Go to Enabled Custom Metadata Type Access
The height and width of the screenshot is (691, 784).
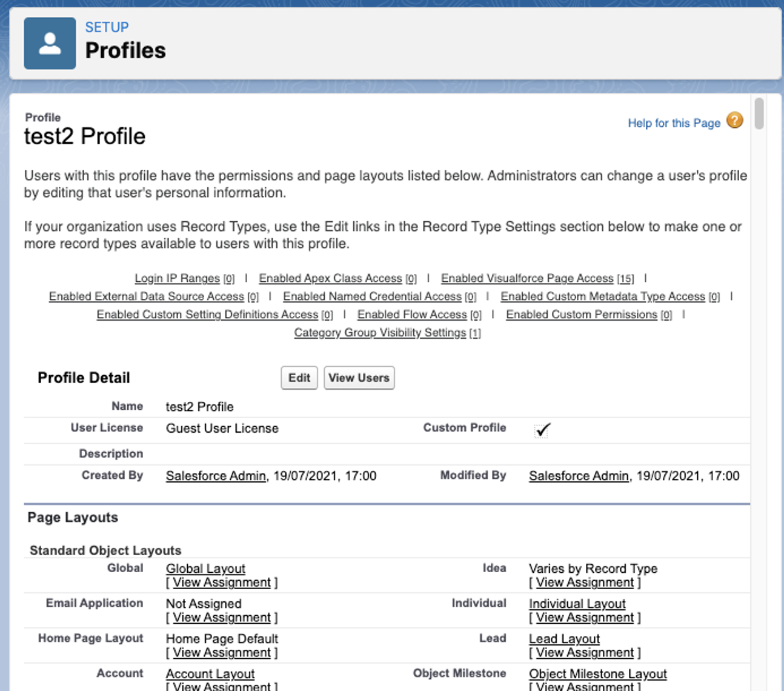[602, 296]
